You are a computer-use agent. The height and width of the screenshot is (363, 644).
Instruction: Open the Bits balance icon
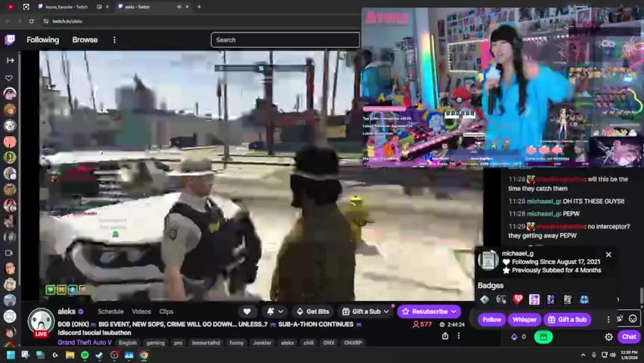(x=514, y=337)
